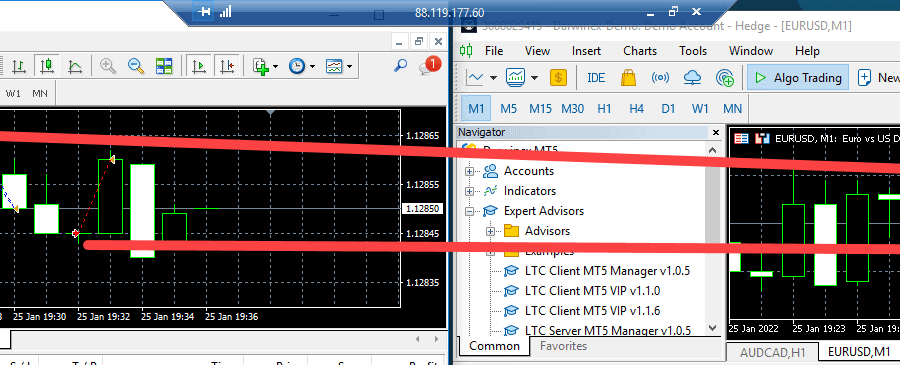This screenshot has height=365, width=900.
Task: Select LTC Client MT5 VIP v1.1.6
Action: [592, 310]
